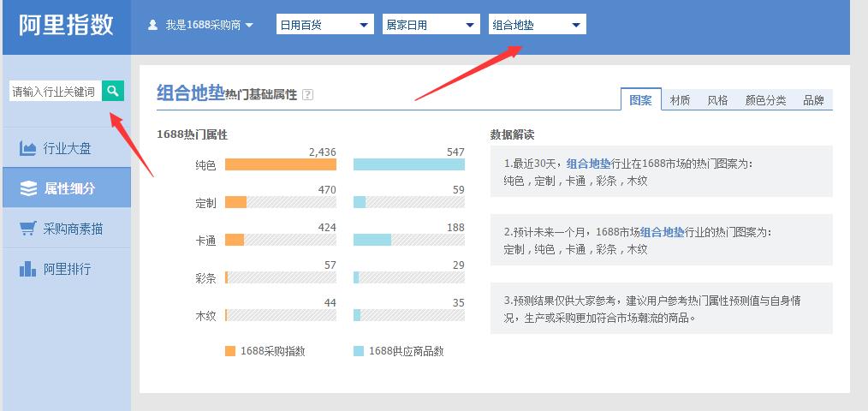Click the 组合地垫 link in data note 1
This screenshot has height=411, width=868.
click(588, 164)
